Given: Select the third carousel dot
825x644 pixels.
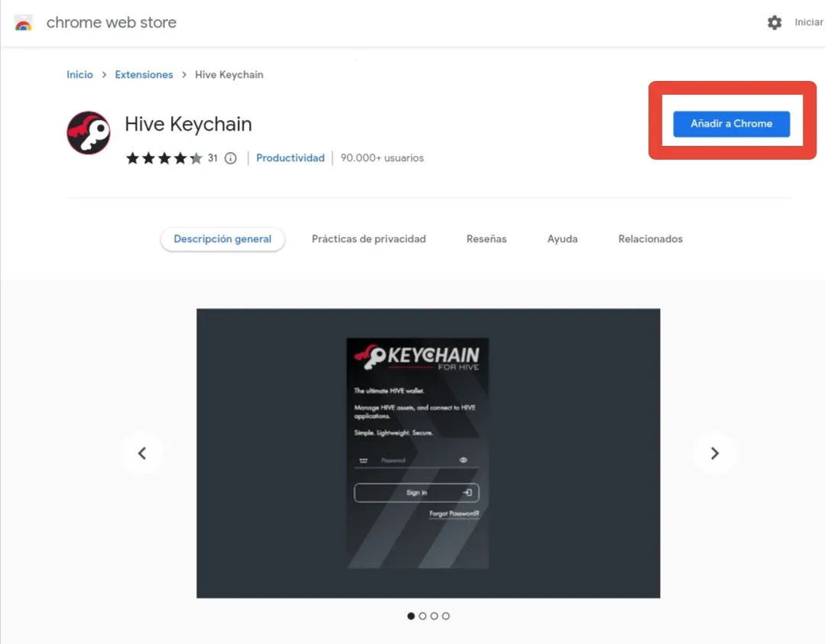Looking at the screenshot, I should pos(434,616).
